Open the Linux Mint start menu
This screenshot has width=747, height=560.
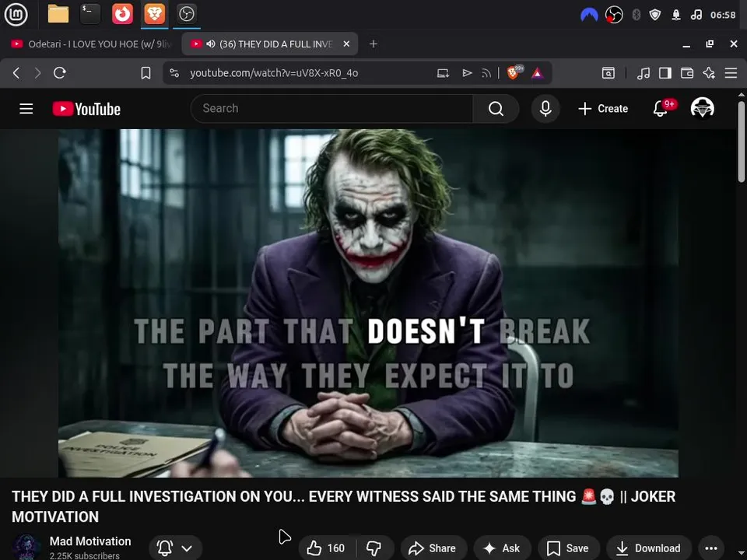tap(16, 14)
